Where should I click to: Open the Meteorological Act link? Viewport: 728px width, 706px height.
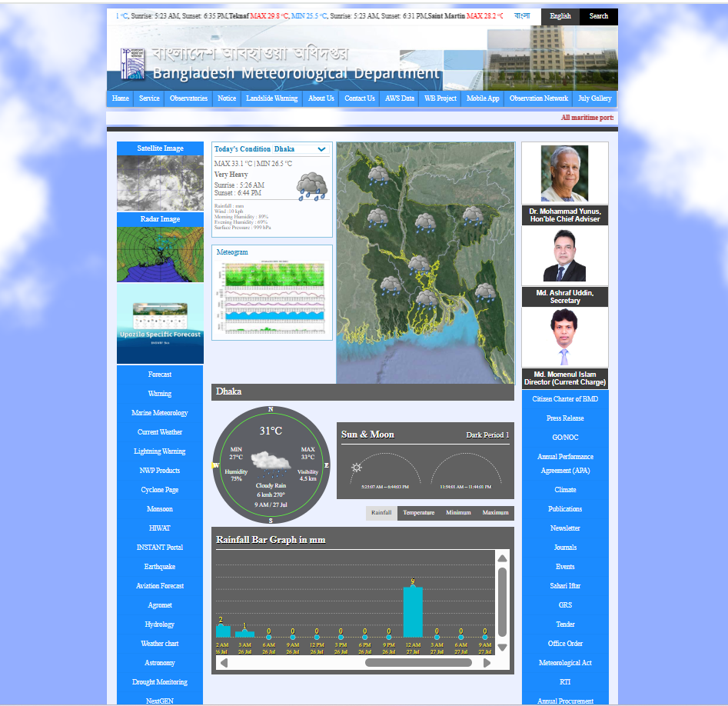click(x=565, y=663)
